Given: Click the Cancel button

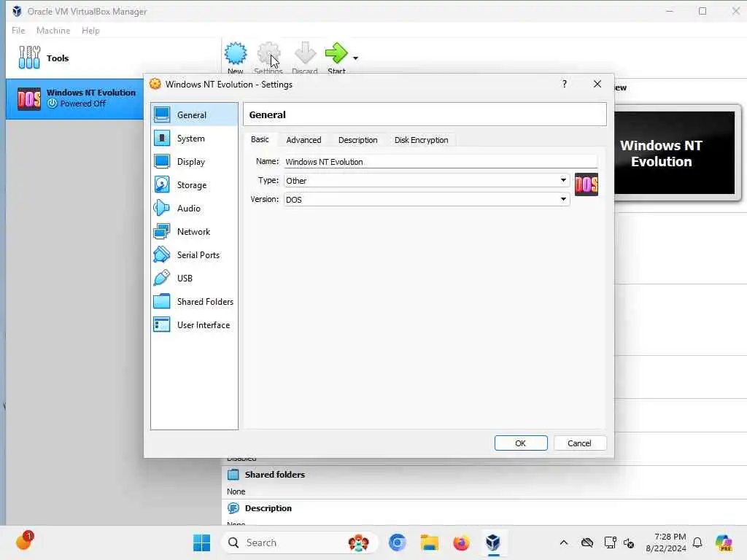Looking at the screenshot, I should click(x=579, y=443).
